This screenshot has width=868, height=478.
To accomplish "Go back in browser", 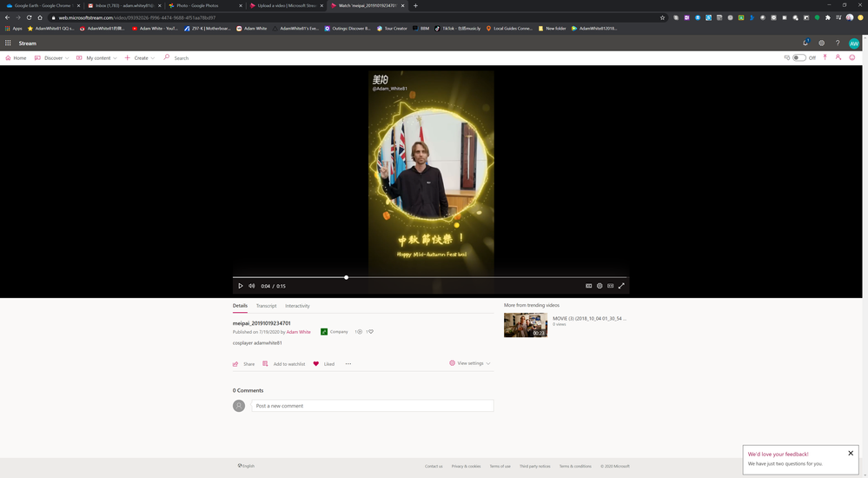I will pos(7,17).
